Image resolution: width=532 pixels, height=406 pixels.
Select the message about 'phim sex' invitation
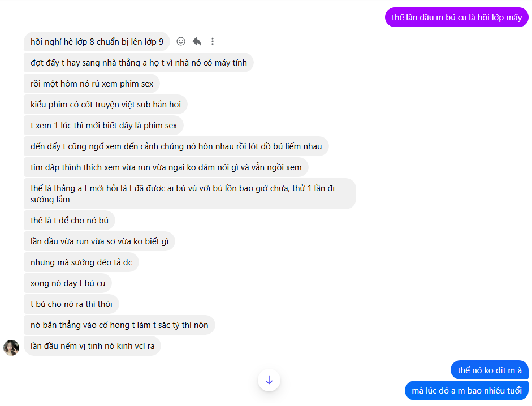coord(92,83)
